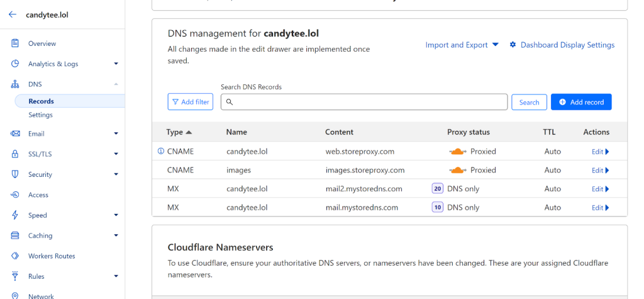Viewport: 644px width, 299px height.
Task: Click the candytee.lol site title in sidebar
Action: [47, 15]
